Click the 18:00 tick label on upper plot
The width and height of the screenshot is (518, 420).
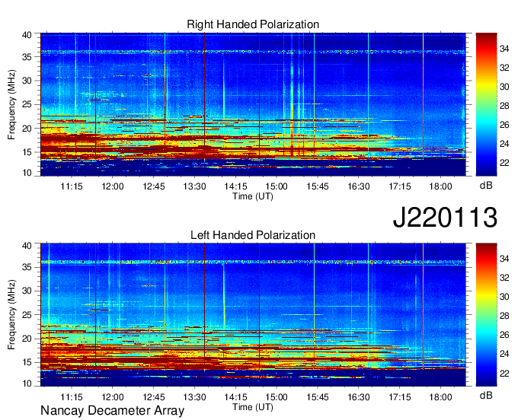click(441, 186)
